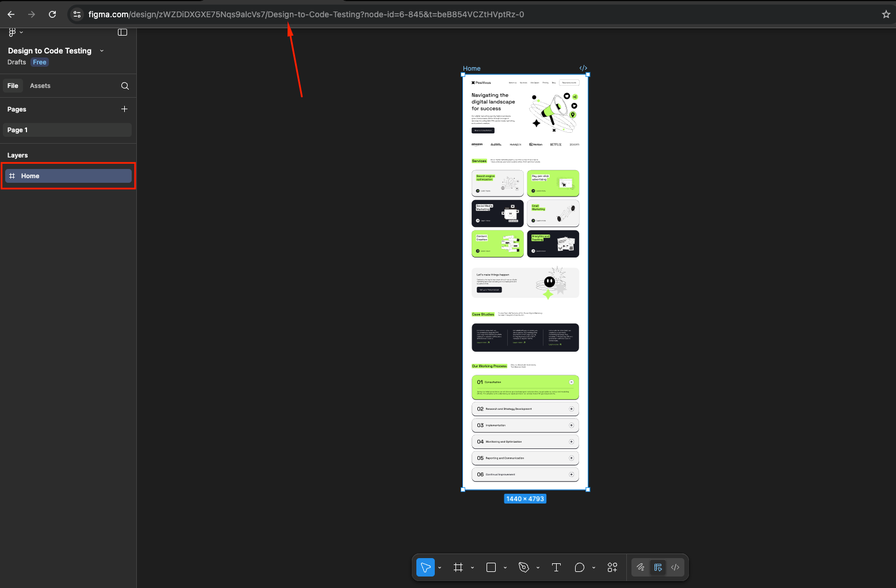Open search in the left sidebar
The height and width of the screenshot is (588, 896).
[125, 86]
